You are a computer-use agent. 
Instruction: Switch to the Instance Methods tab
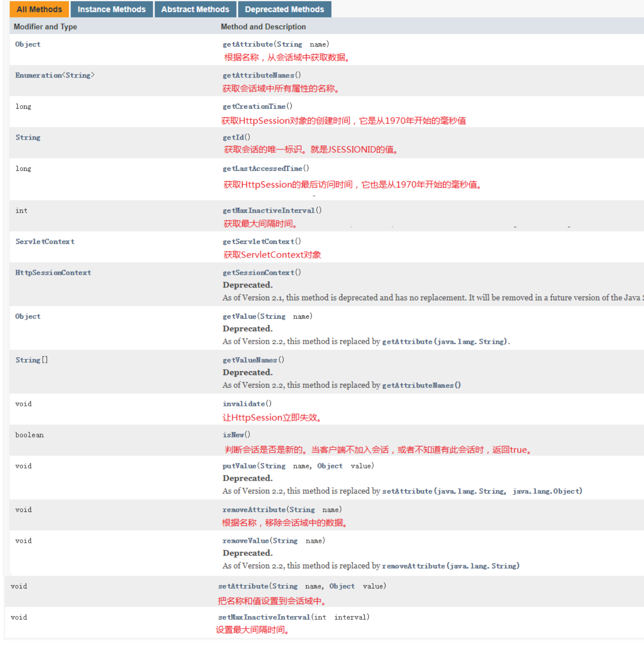[111, 9]
